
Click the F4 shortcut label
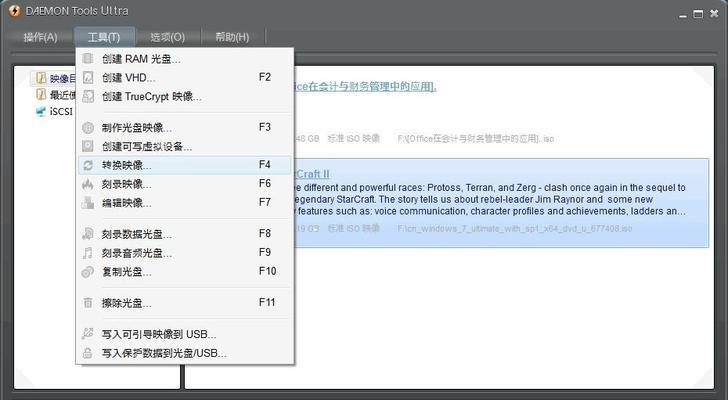point(265,165)
